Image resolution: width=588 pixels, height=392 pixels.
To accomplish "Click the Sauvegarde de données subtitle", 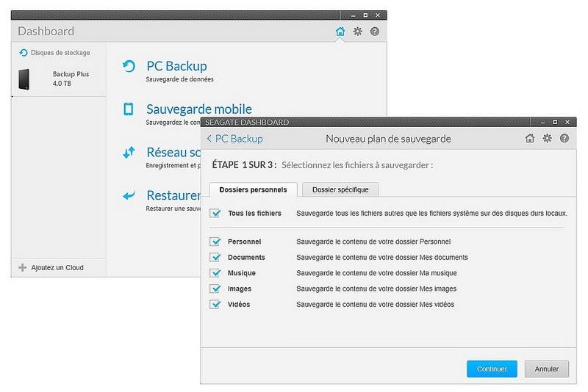I will point(179,79).
